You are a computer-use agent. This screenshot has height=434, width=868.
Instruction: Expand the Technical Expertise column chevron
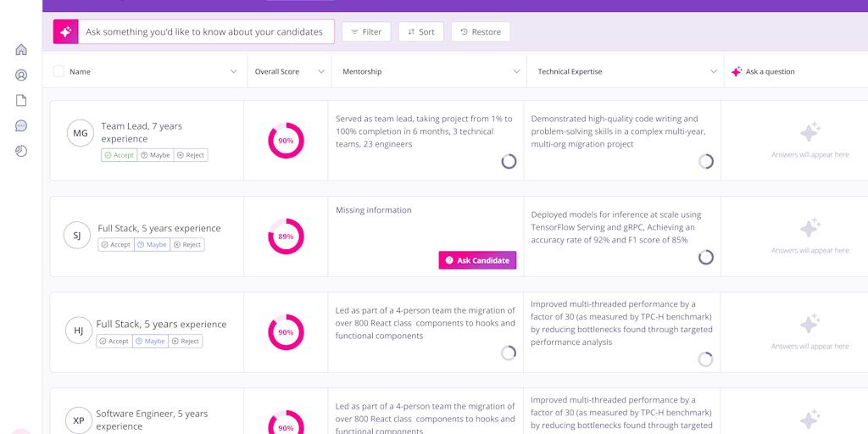point(714,72)
